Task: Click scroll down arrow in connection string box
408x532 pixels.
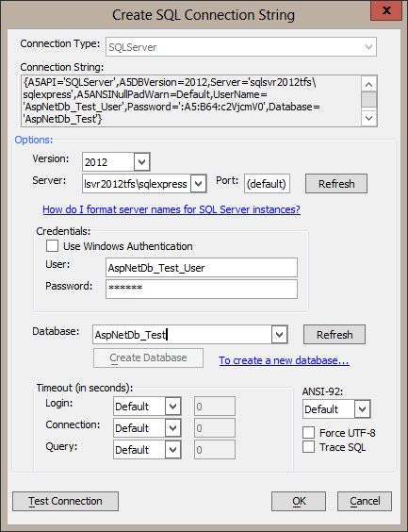Action: [x=369, y=118]
